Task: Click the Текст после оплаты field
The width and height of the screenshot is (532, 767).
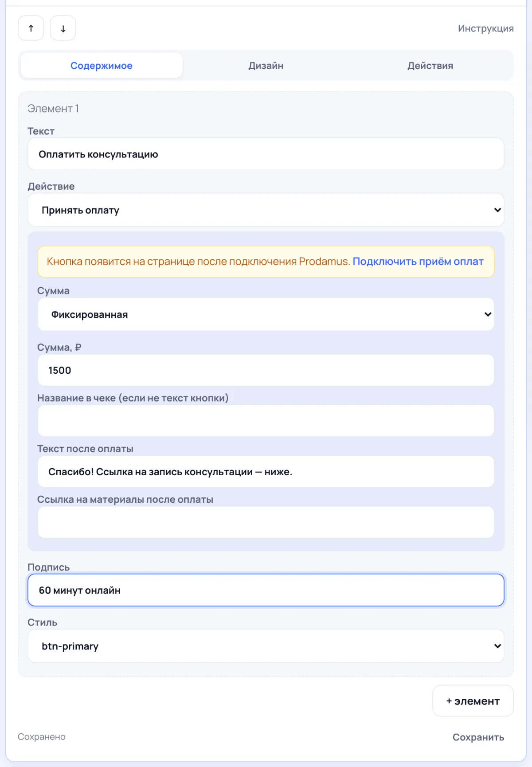Action: pos(266,472)
